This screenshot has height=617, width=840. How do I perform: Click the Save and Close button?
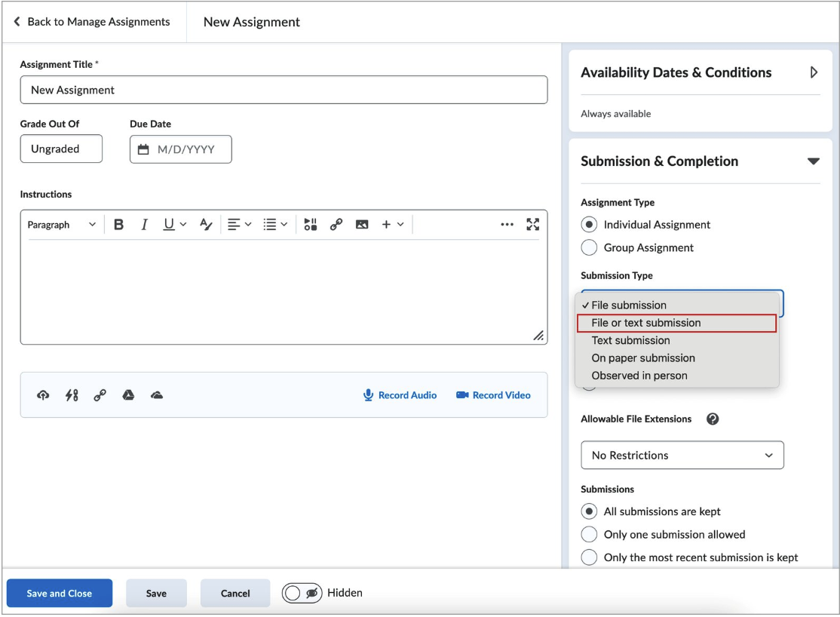coord(59,593)
